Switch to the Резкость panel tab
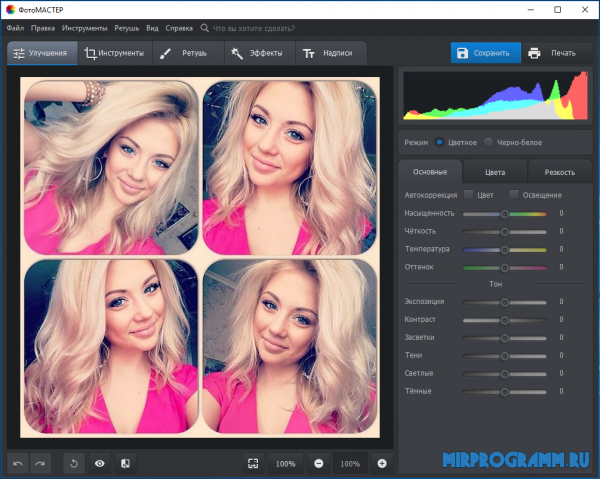The image size is (600, 479). 559,172
